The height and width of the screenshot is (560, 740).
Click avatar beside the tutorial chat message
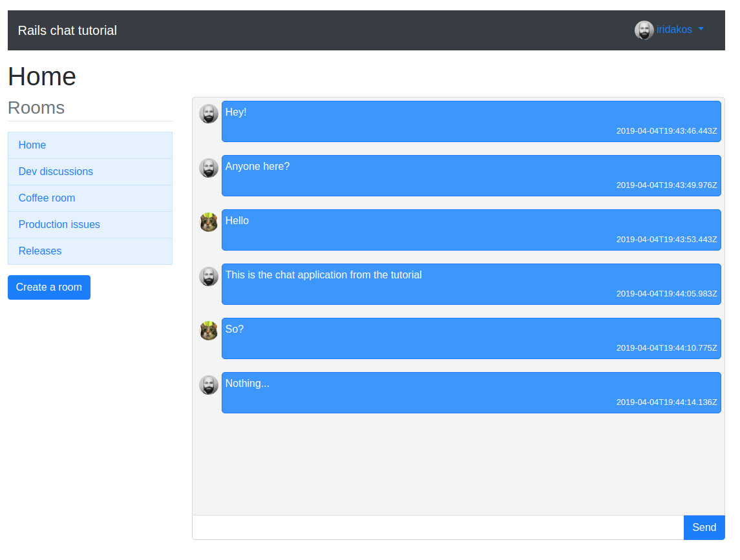click(x=209, y=276)
